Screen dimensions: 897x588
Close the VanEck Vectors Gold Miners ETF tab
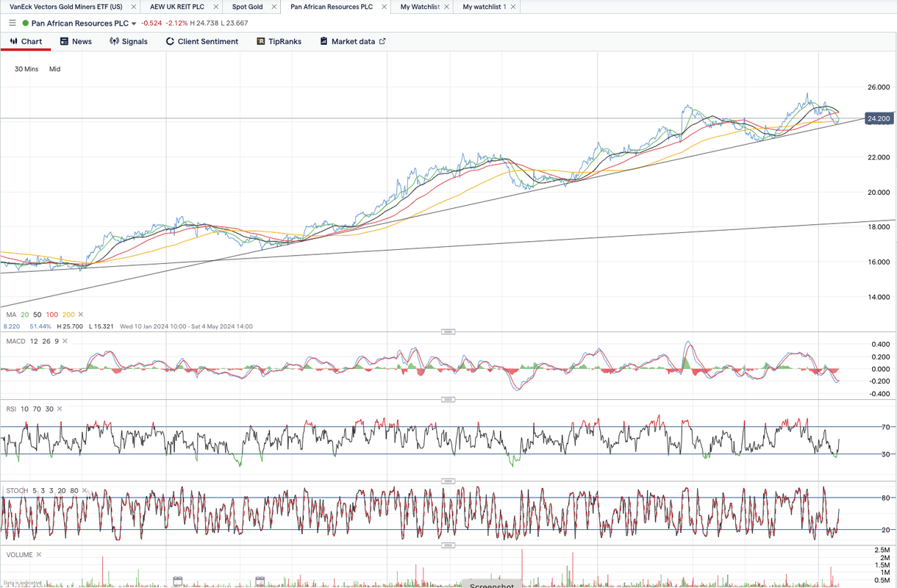133,7
